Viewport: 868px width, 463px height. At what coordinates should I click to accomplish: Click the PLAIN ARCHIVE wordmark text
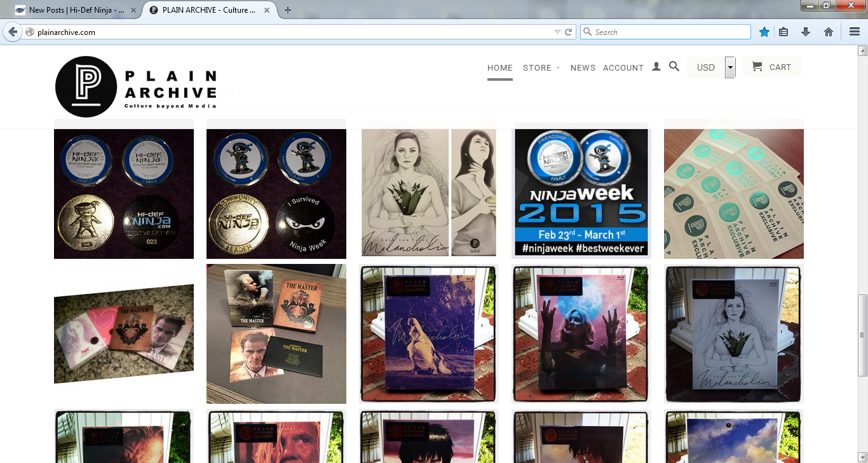pos(170,85)
